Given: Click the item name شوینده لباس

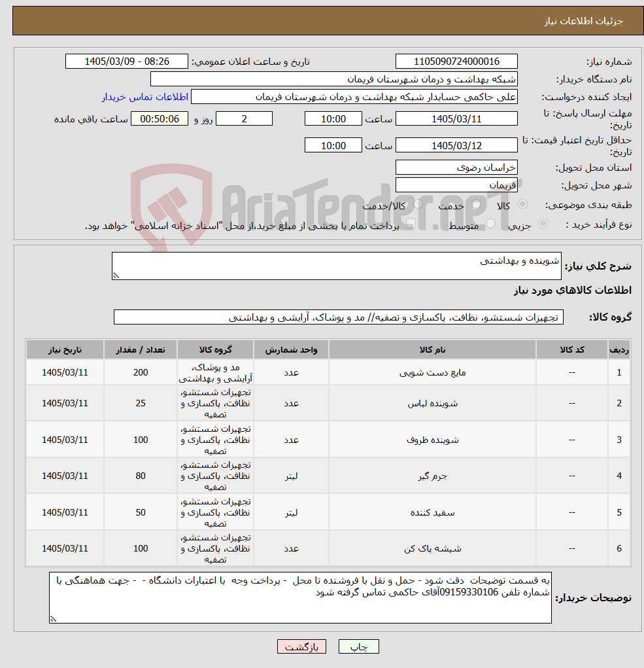Looking at the screenshot, I should (432, 404).
